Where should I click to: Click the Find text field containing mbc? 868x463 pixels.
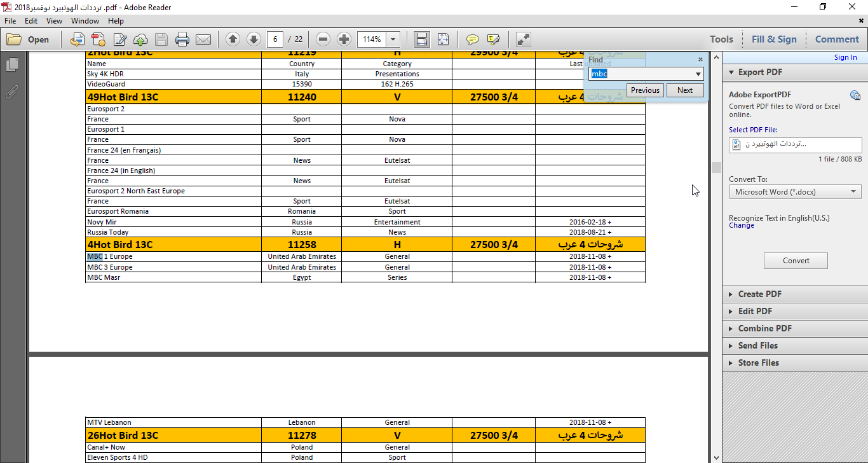[641, 74]
